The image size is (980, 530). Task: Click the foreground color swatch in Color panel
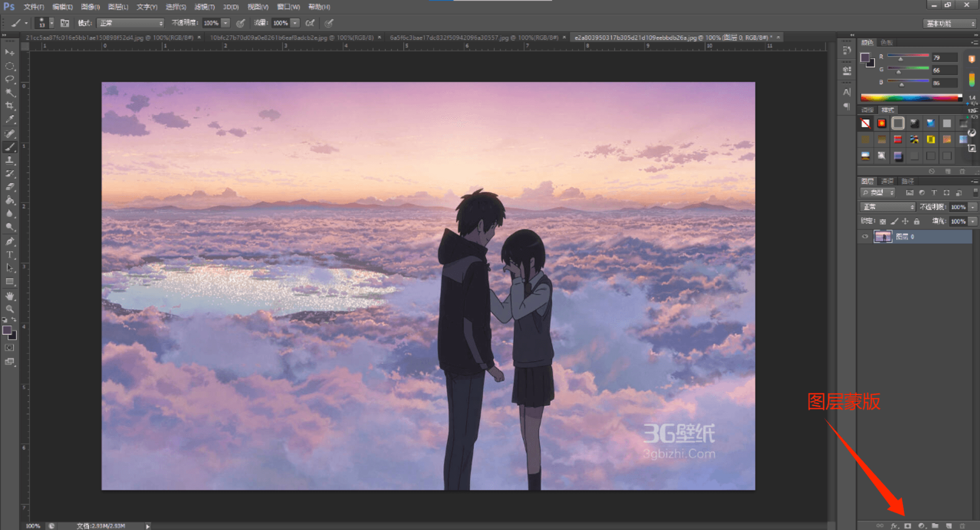(x=865, y=58)
